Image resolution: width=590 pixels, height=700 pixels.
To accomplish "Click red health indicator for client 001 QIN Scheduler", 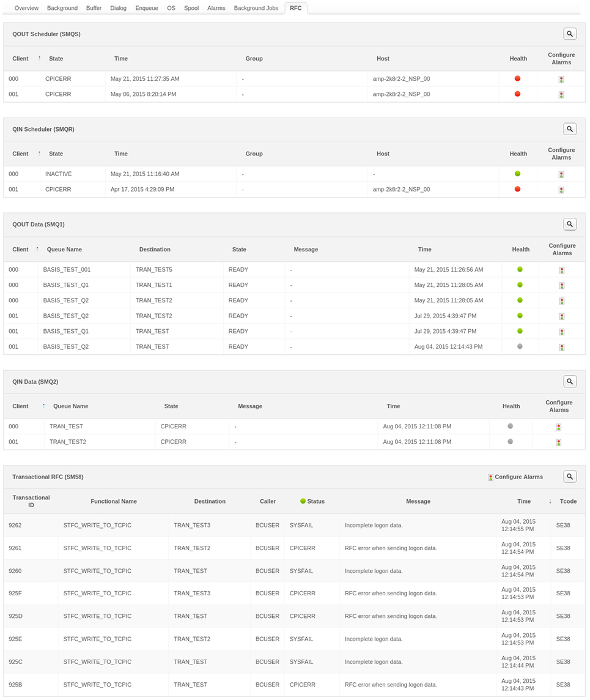I will click(517, 189).
